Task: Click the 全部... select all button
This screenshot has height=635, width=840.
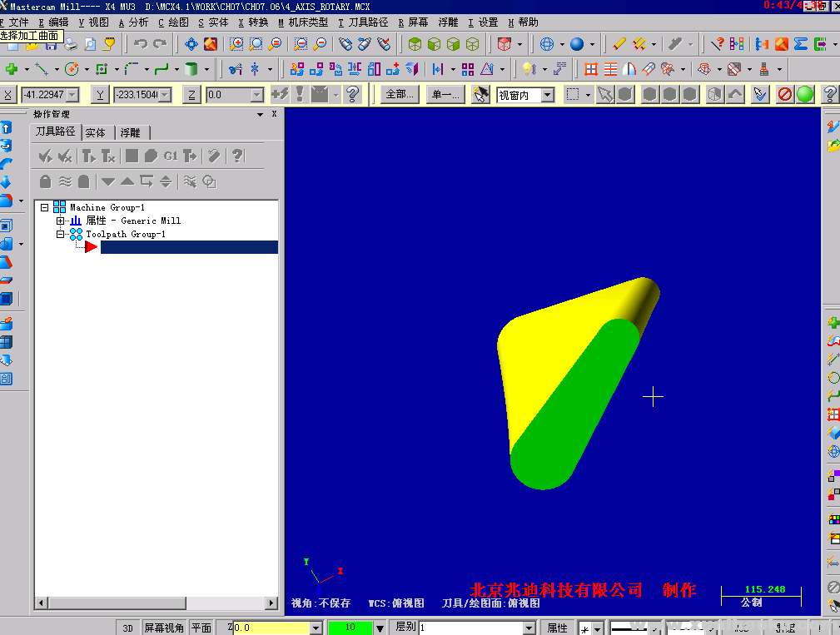Action: [x=400, y=95]
